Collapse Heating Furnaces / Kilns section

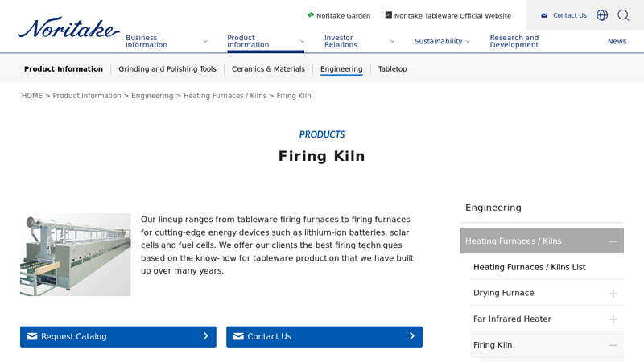(613, 242)
